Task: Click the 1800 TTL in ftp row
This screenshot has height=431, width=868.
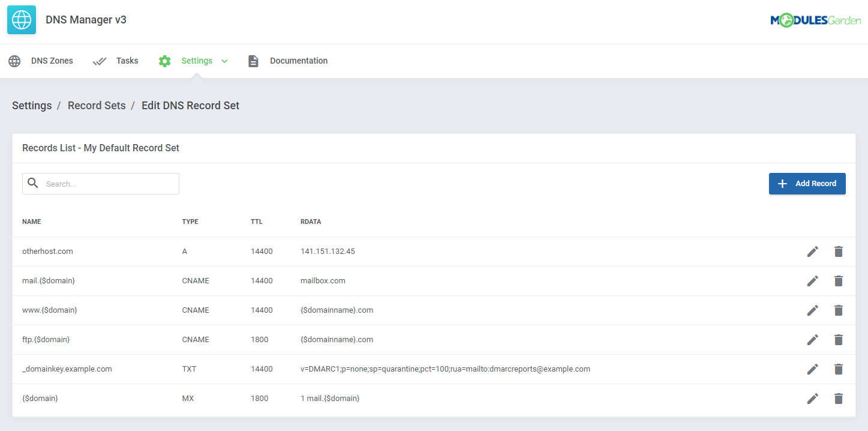Action: click(259, 340)
